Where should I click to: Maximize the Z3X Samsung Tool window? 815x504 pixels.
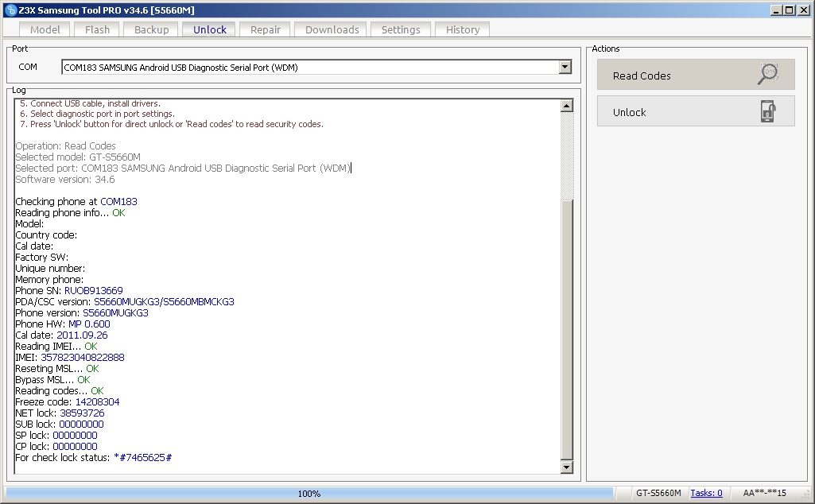tap(789, 10)
